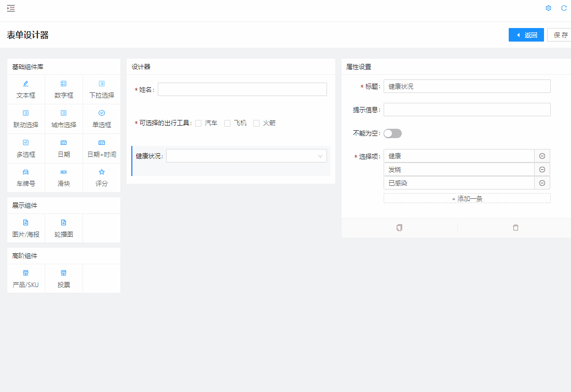Add a 轮播图 carousel component

click(x=64, y=228)
